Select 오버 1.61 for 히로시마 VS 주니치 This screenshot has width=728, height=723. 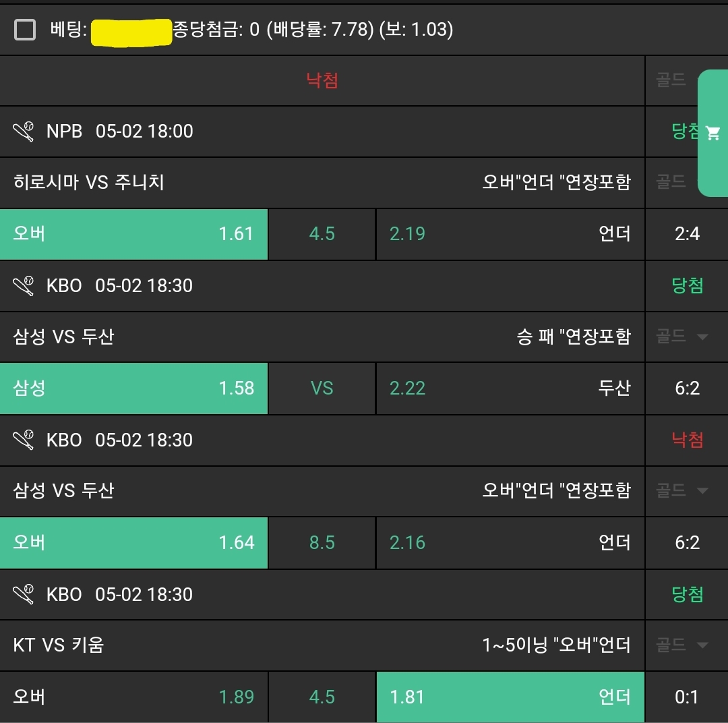(133, 234)
